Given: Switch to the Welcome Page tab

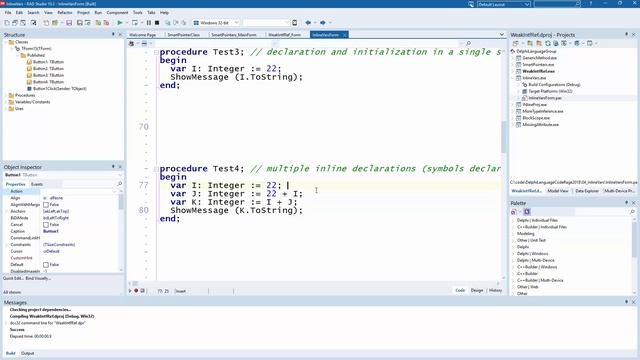Looking at the screenshot, I should point(143,35).
